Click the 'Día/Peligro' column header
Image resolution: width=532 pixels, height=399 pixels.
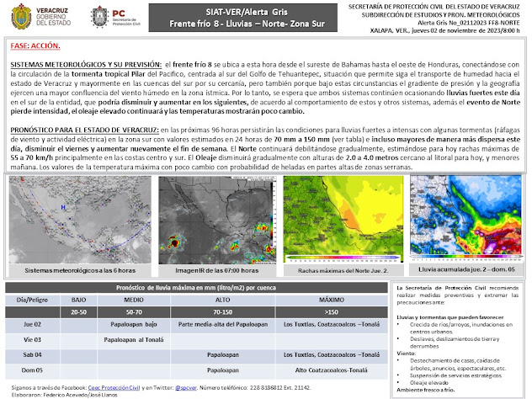click(x=32, y=300)
